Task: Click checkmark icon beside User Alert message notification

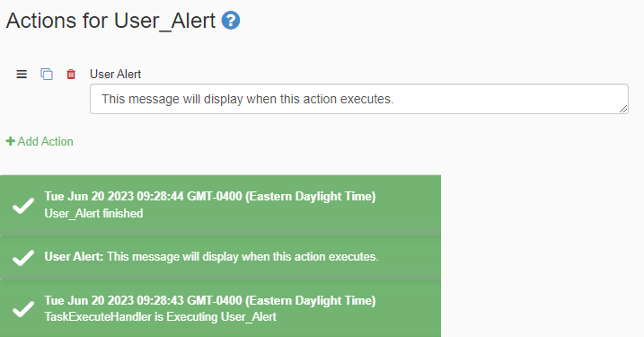Action: point(23,258)
